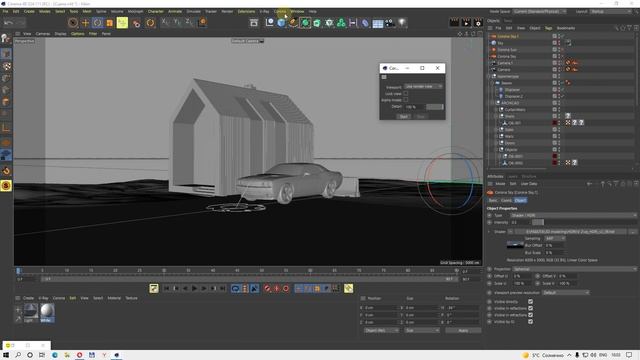Click the Light bulb icon in toolbar
The height and width of the screenshot is (360, 640).
coord(402,23)
